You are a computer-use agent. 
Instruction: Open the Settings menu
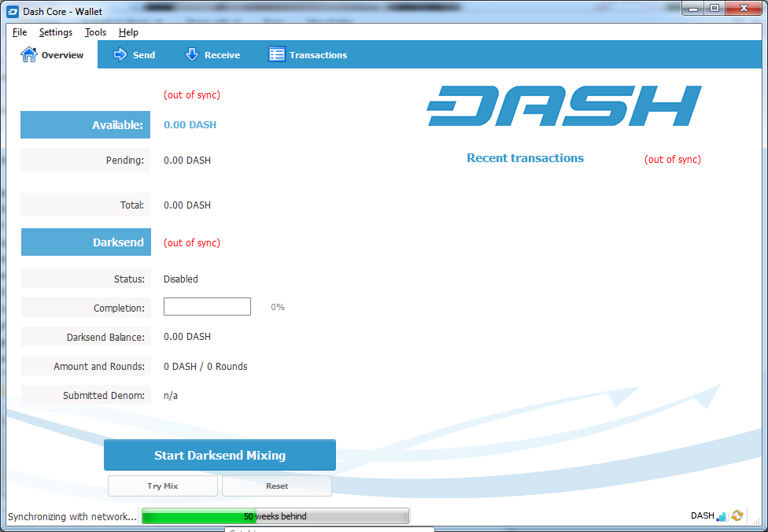pyautogui.click(x=56, y=32)
